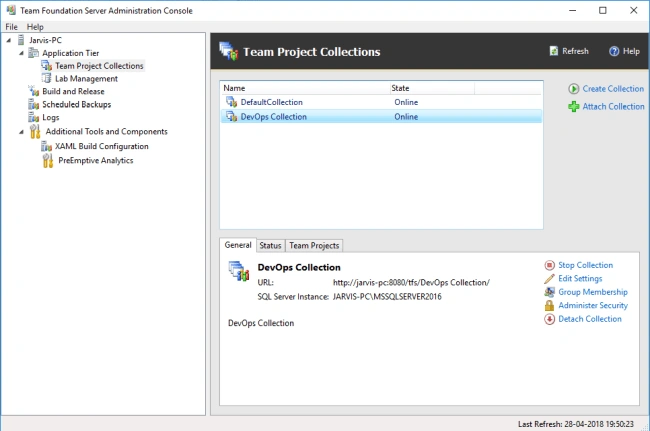Image resolution: width=650 pixels, height=431 pixels.
Task: Click the Detach Collection link
Action: (590, 319)
